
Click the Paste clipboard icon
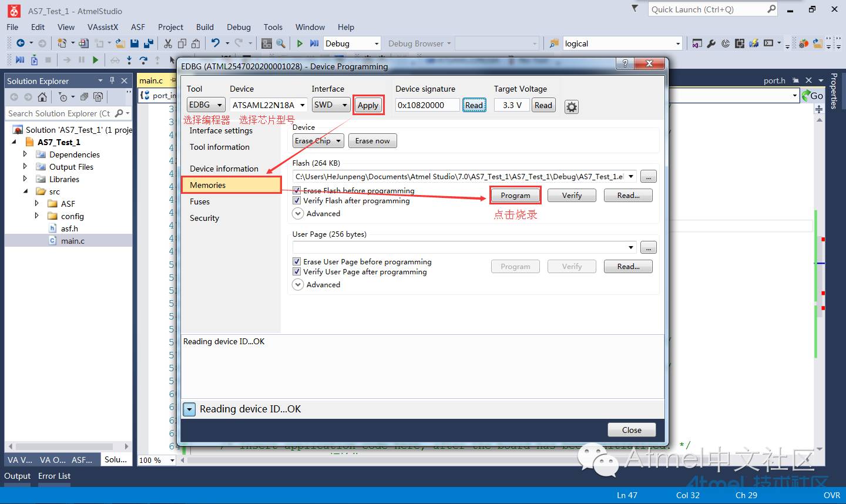(196, 43)
